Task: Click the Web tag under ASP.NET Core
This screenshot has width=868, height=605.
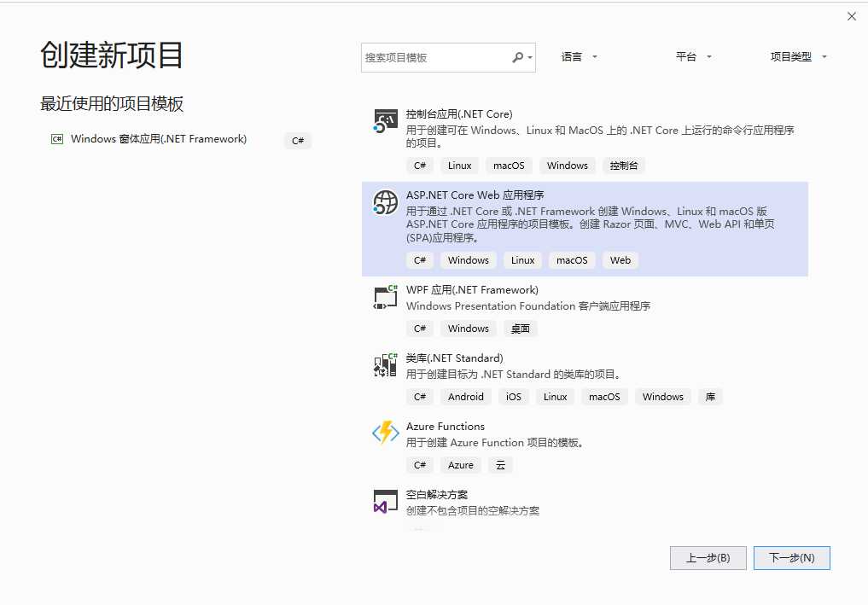Action: pyautogui.click(x=620, y=260)
